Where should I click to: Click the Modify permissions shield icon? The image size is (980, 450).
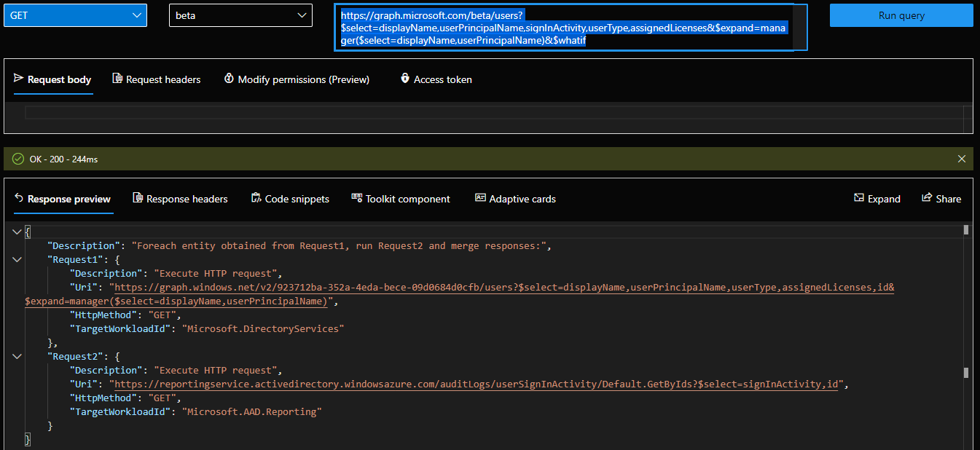pyautogui.click(x=230, y=78)
